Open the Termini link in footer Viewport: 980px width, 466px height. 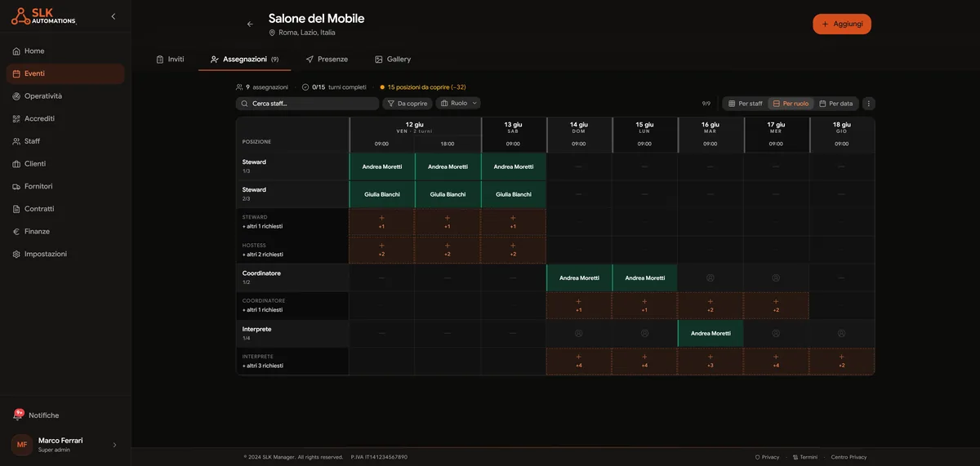pos(804,457)
